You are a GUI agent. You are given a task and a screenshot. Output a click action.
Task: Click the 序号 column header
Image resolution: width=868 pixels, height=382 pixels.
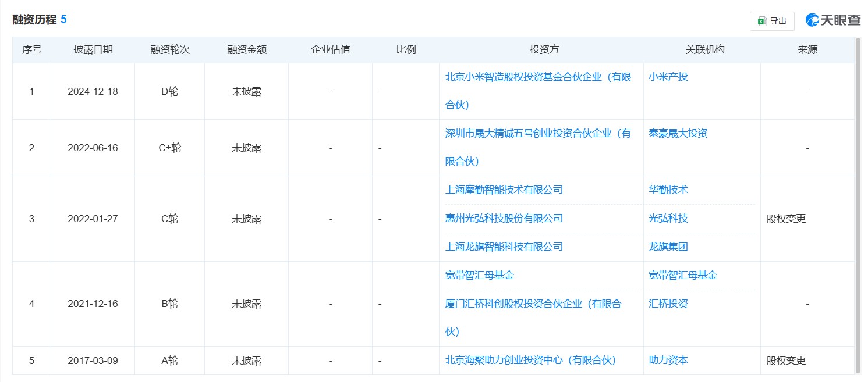point(32,50)
